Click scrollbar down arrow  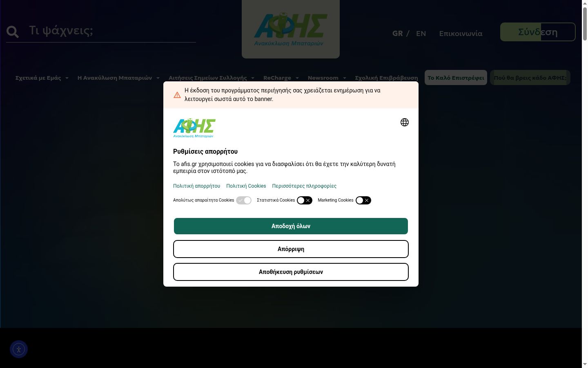[x=585, y=364]
